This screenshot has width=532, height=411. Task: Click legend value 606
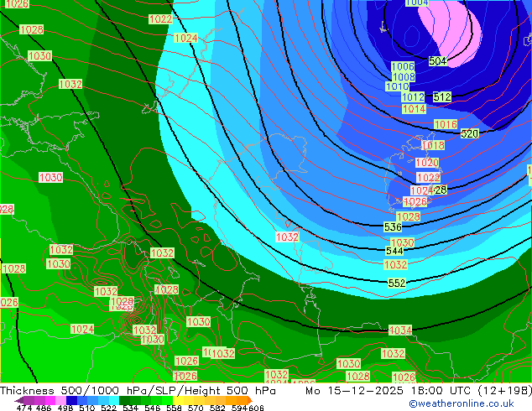[x=255, y=408]
